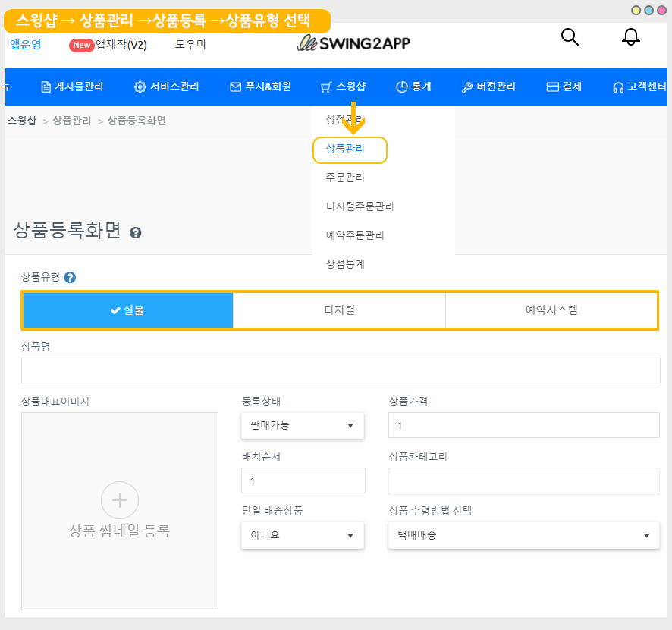Click the SWING2APP logo
Image resolution: width=672 pixels, height=630 pixels.
tap(353, 43)
